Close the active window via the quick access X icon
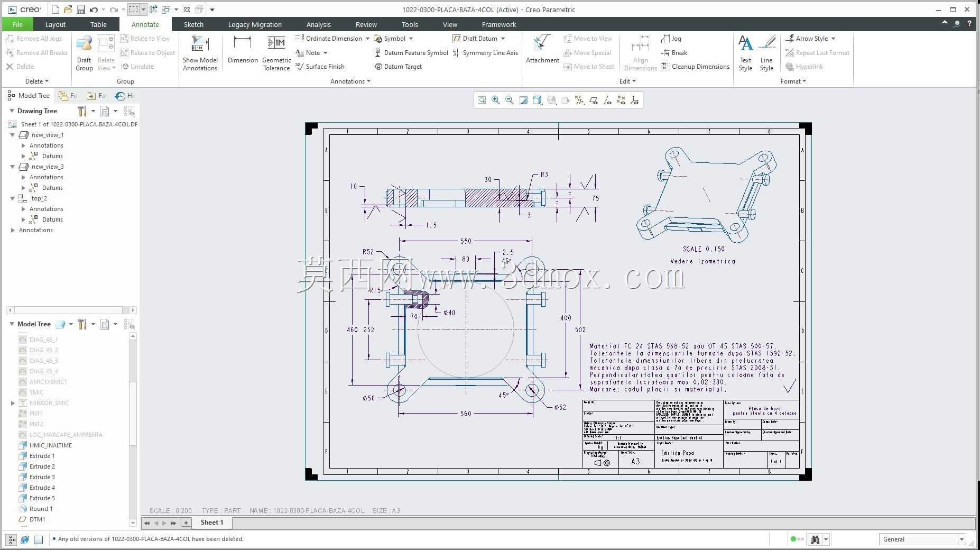This screenshot has height=550, width=980. [187, 10]
